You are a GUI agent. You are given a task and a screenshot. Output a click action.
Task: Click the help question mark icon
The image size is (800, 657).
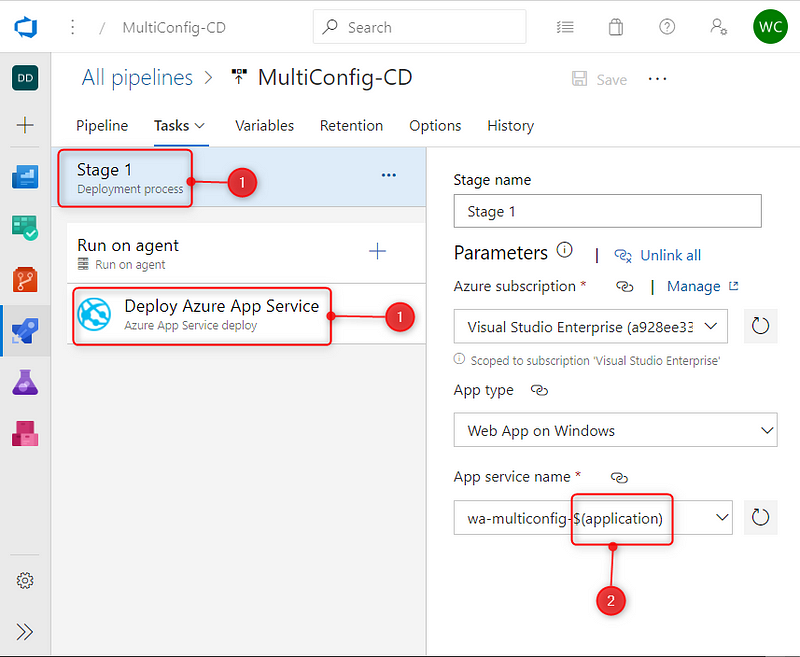coord(667,27)
